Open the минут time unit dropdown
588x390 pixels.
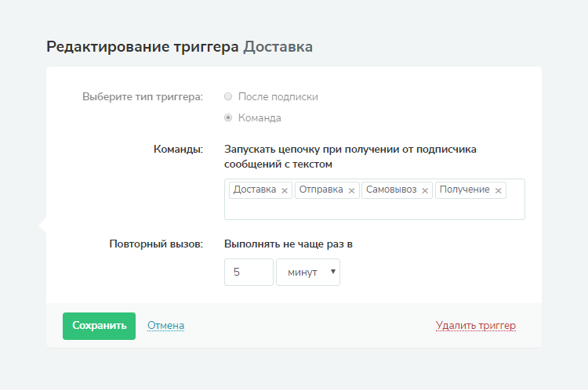(308, 273)
